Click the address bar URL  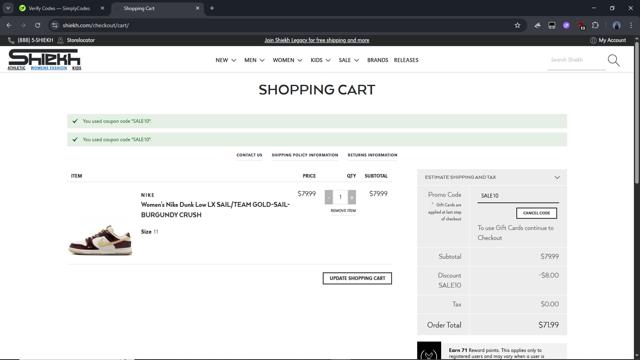(96, 25)
